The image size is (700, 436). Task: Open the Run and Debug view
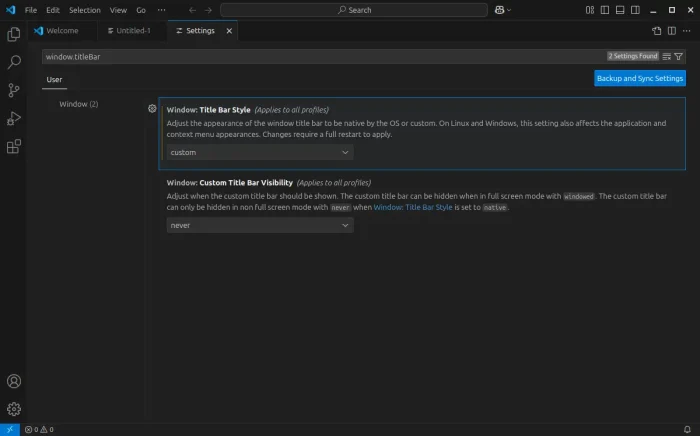coord(13,118)
